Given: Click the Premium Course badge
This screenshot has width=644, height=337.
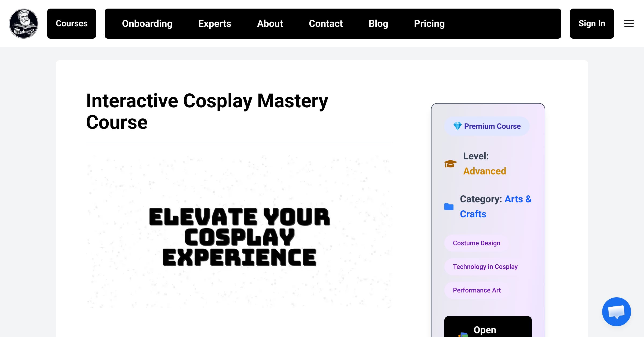Looking at the screenshot, I should tap(487, 126).
